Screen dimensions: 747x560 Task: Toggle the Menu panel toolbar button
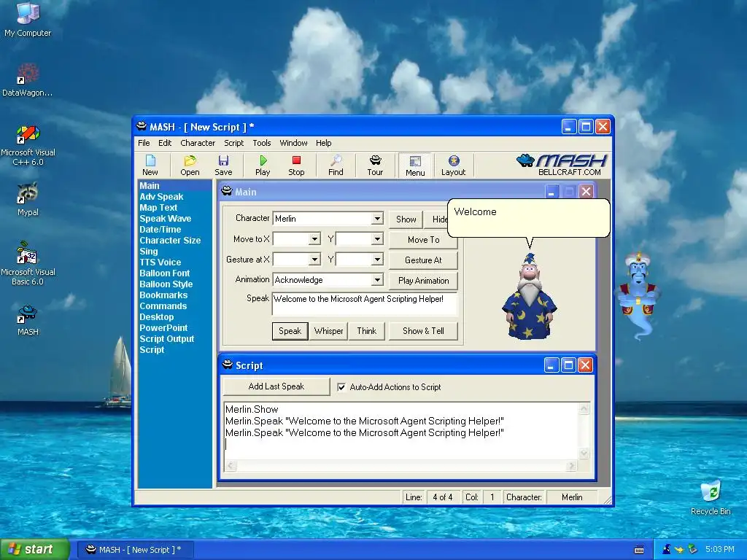pos(415,166)
